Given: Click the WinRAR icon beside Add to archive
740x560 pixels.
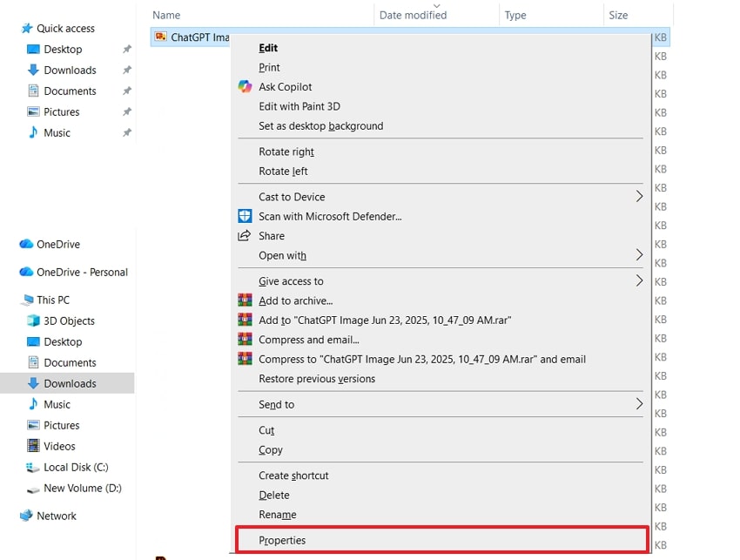Looking at the screenshot, I should (245, 300).
